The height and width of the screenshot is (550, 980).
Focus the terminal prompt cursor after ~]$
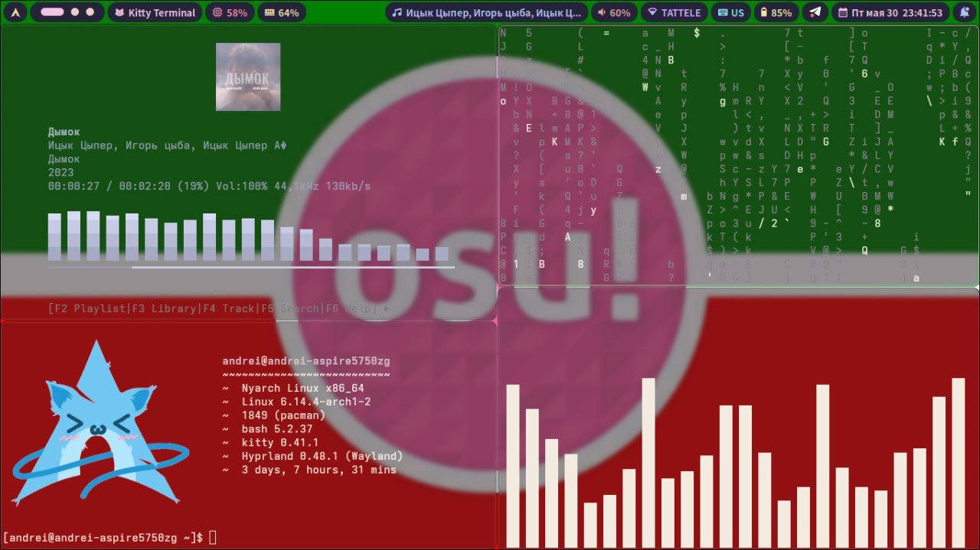[213, 538]
